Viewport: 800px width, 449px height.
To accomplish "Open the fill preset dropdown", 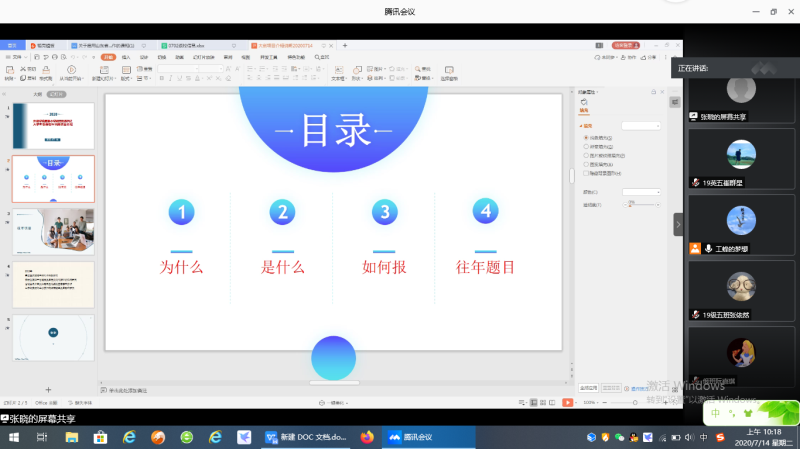I will [x=641, y=126].
